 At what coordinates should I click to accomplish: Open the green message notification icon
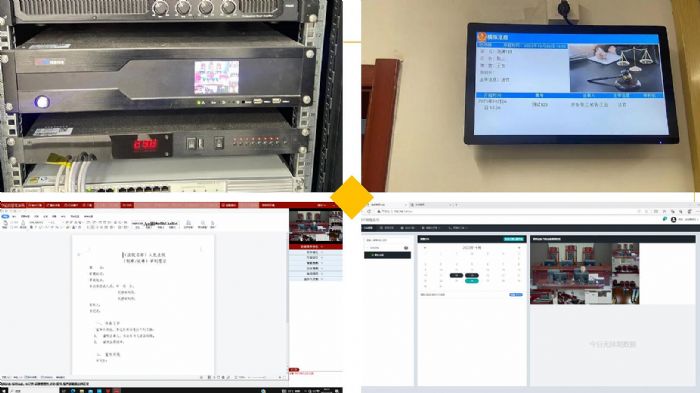[x=665, y=219]
